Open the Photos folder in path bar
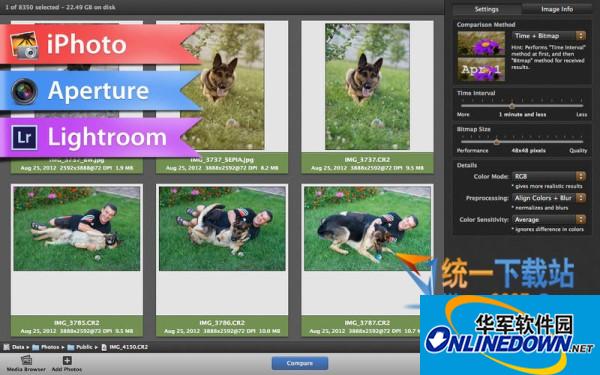 tap(46, 347)
